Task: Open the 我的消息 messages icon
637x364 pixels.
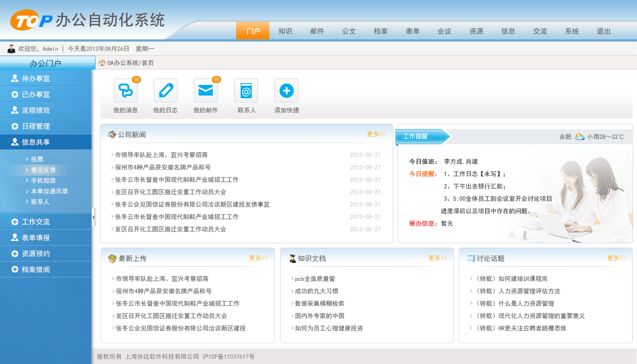Action: [126, 91]
